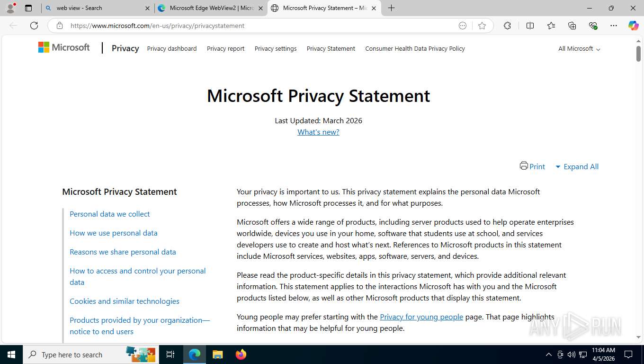The height and width of the screenshot is (364, 644).
Task: Open the volume speaker tray icon
Action: pyautogui.click(x=571, y=355)
